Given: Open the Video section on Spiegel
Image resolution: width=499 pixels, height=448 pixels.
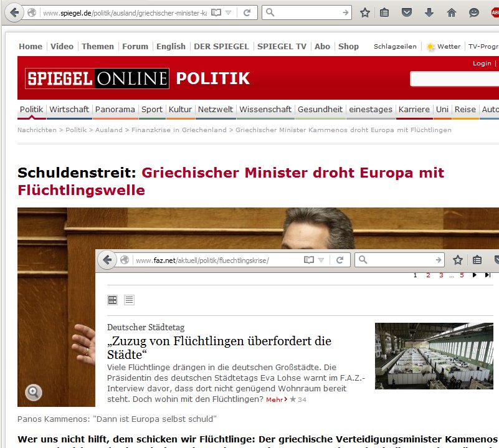Looking at the screenshot, I should point(62,47).
